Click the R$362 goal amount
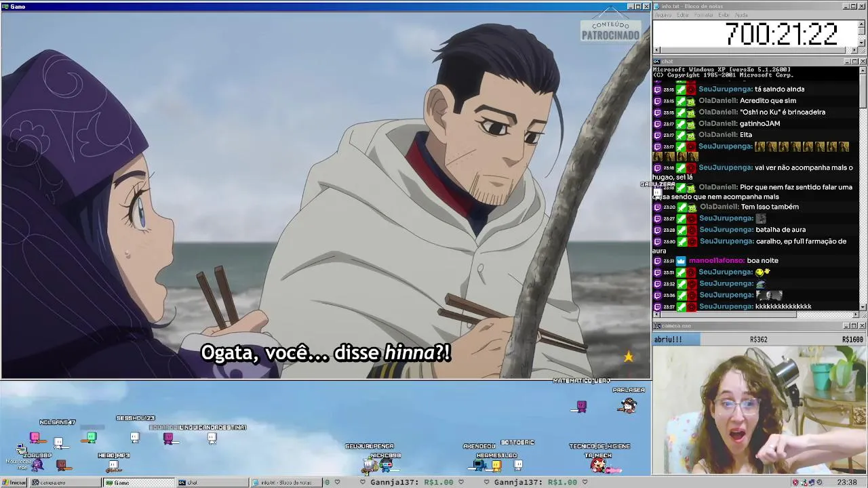The height and width of the screenshot is (488, 868). [x=758, y=340]
